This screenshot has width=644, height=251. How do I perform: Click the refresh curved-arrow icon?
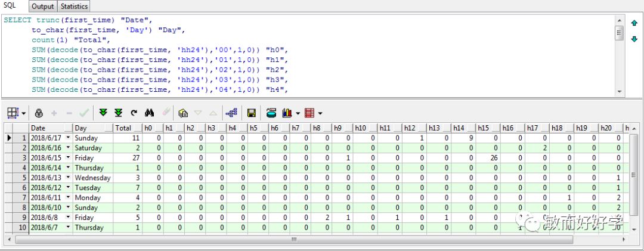coord(134,113)
